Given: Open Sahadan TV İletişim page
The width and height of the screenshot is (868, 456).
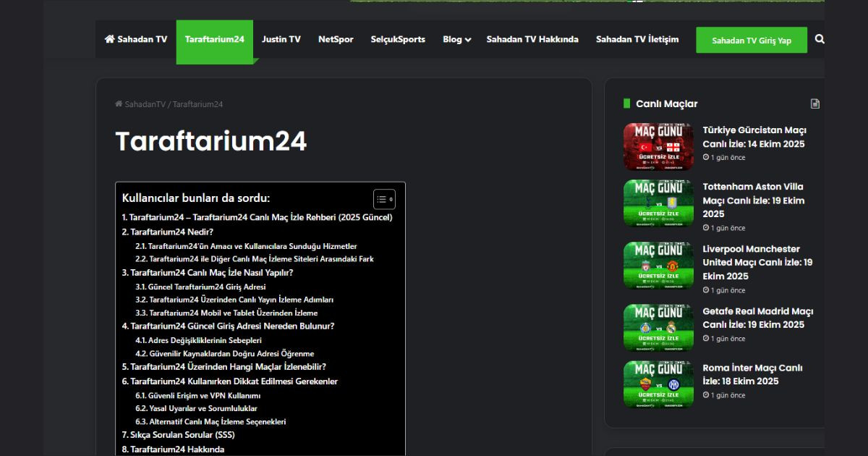Looking at the screenshot, I should (637, 40).
